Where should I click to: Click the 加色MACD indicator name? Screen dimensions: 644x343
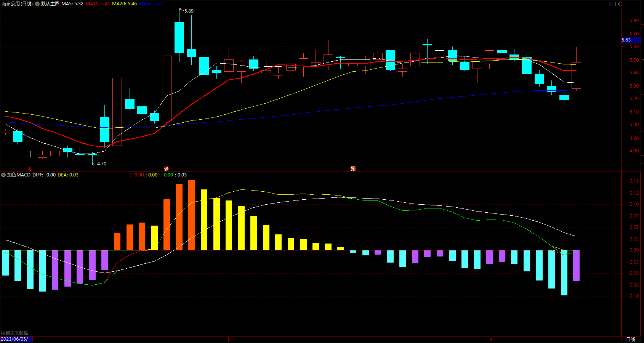19,175
